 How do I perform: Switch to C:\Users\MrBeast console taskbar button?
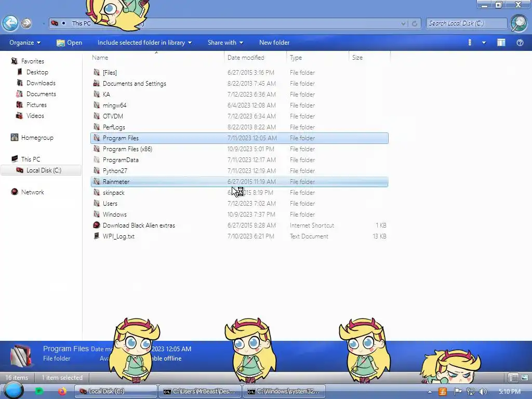tap(200, 391)
